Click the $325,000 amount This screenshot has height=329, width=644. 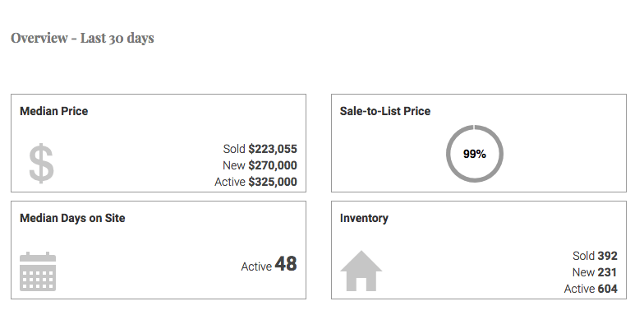pyautogui.click(x=273, y=182)
